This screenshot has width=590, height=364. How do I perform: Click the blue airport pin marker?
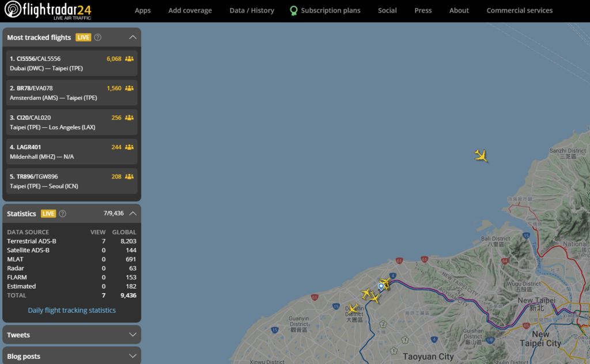pos(381,287)
